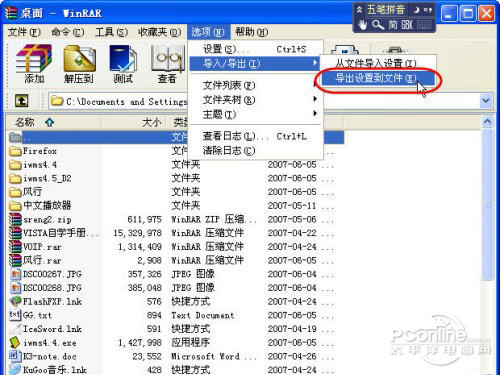Open the 工具 (S) menu

tap(111, 32)
